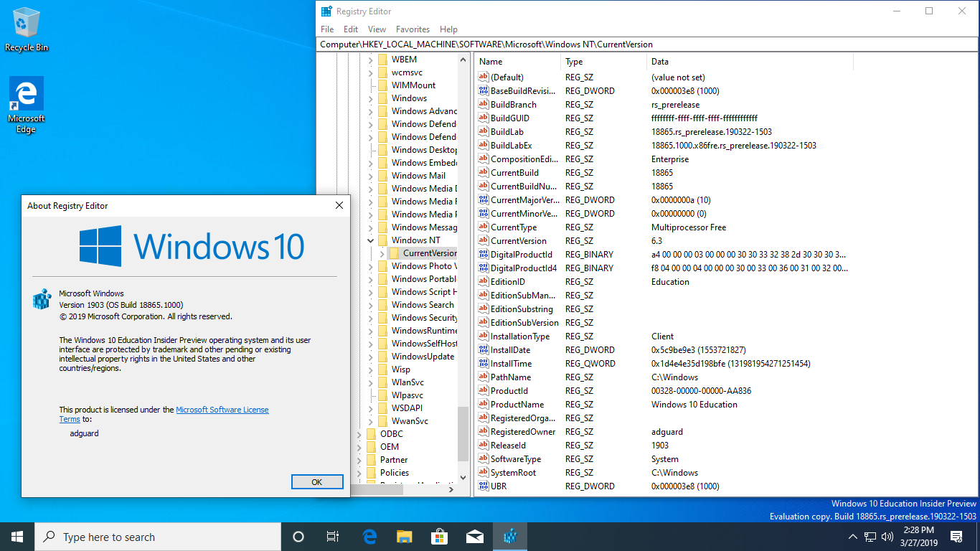Click the Type column header

[x=603, y=62]
